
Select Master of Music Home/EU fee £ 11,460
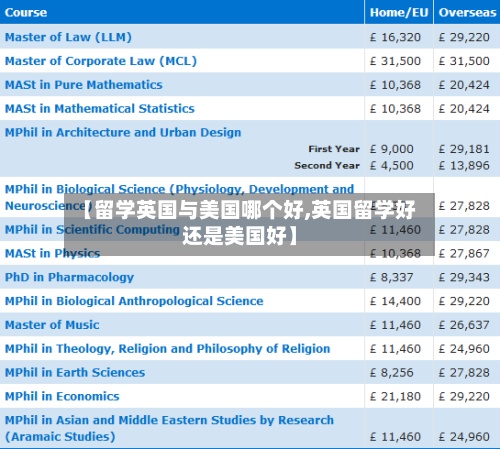[395, 325]
